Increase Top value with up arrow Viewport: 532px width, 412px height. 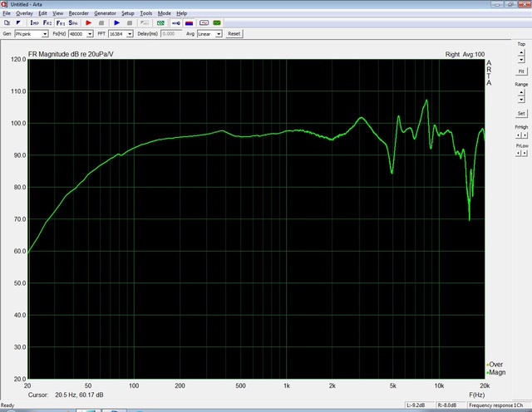(x=521, y=51)
